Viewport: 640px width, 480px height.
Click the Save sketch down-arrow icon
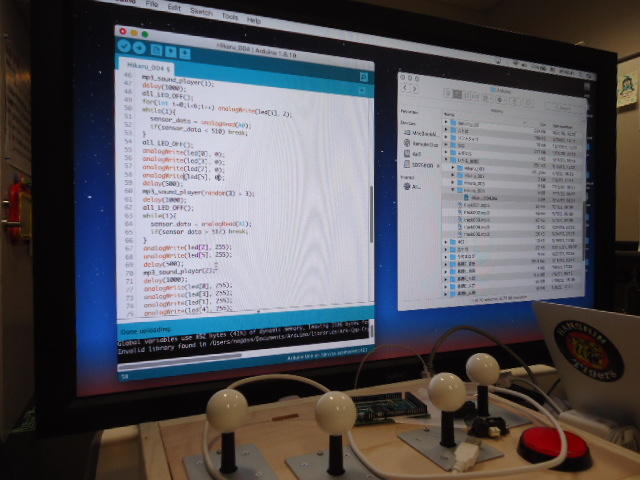coord(185,53)
